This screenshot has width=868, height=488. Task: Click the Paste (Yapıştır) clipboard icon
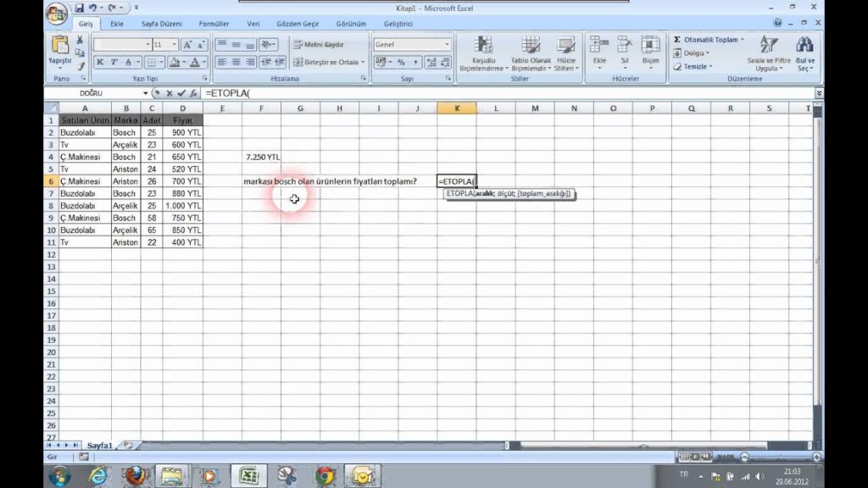60,47
